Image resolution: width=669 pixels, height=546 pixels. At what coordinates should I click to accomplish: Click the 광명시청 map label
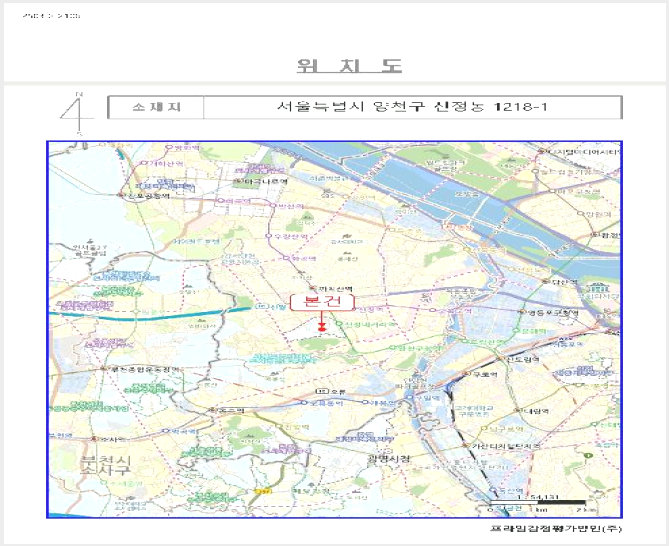click(389, 459)
